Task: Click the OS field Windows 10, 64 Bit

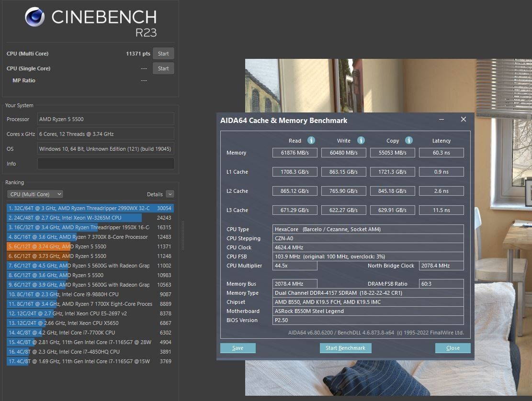Action: click(x=106, y=149)
